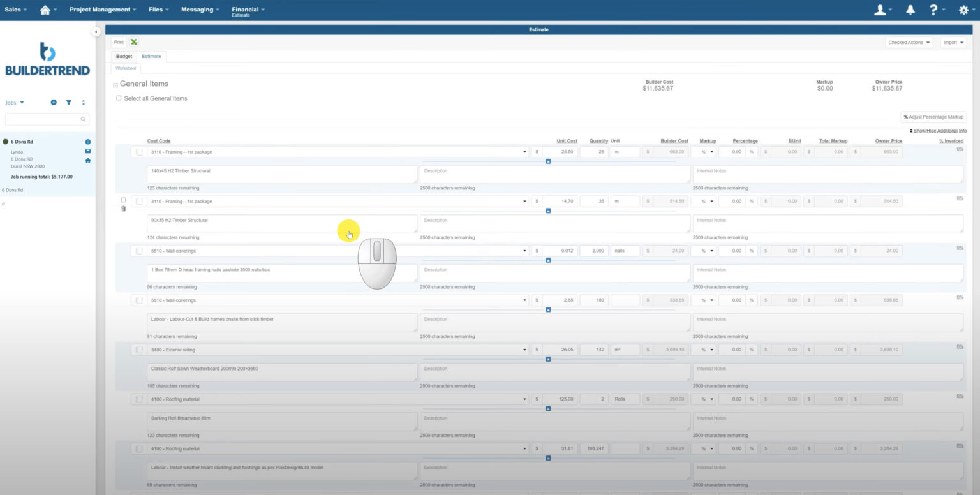Open the jobs filter funnel icon

(x=68, y=102)
